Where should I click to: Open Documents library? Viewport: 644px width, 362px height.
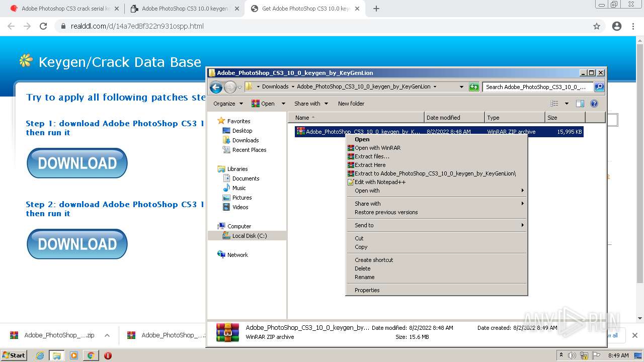pyautogui.click(x=246, y=178)
